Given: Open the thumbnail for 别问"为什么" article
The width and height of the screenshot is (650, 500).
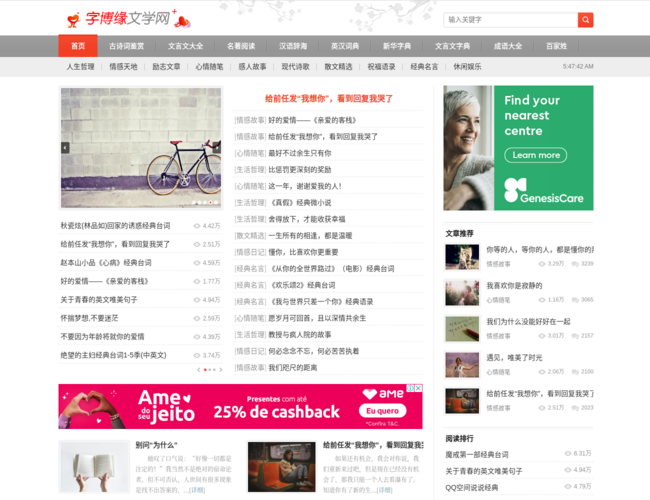Looking at the screenshot, I should click(93, 467).
